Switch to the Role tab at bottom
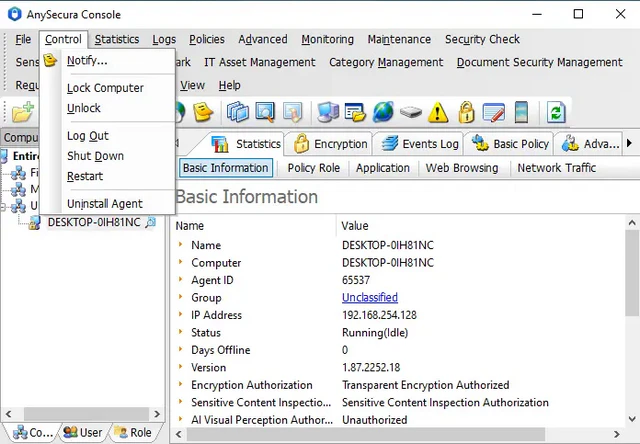 click(x=133, y=432)
